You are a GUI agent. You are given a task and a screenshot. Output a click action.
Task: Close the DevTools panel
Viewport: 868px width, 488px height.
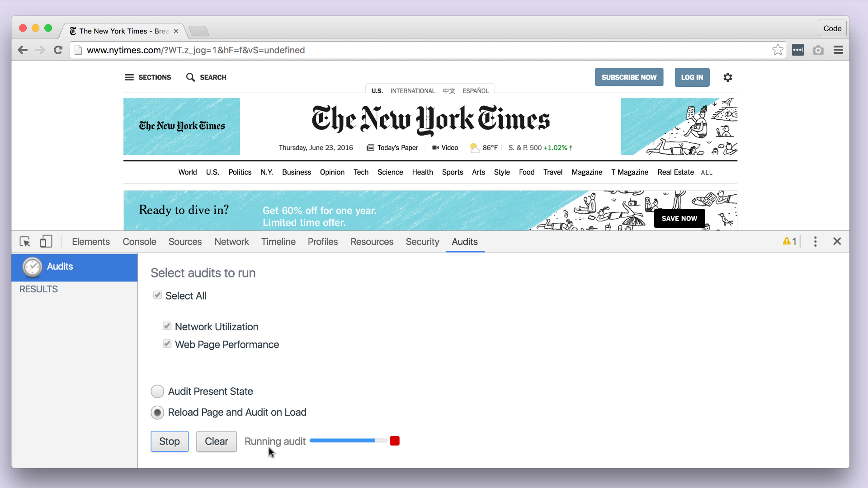[837, 241]
